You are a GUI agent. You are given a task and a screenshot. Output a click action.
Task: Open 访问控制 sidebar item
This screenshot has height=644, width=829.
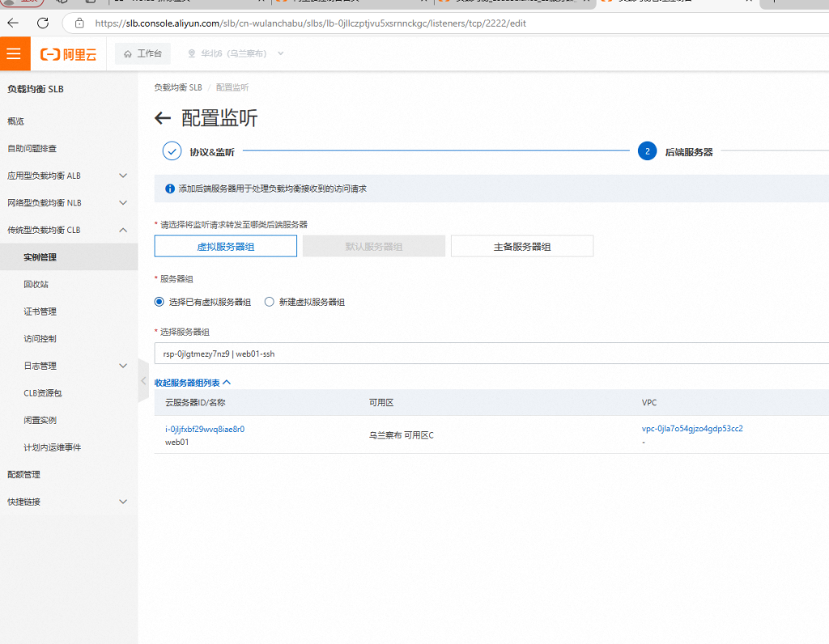point(40,339)
